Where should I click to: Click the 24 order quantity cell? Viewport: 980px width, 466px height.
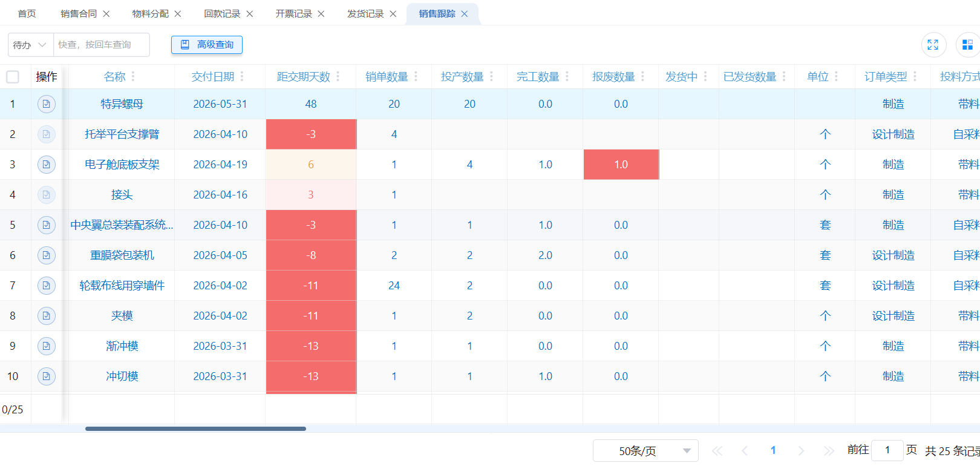coord(394,286)
